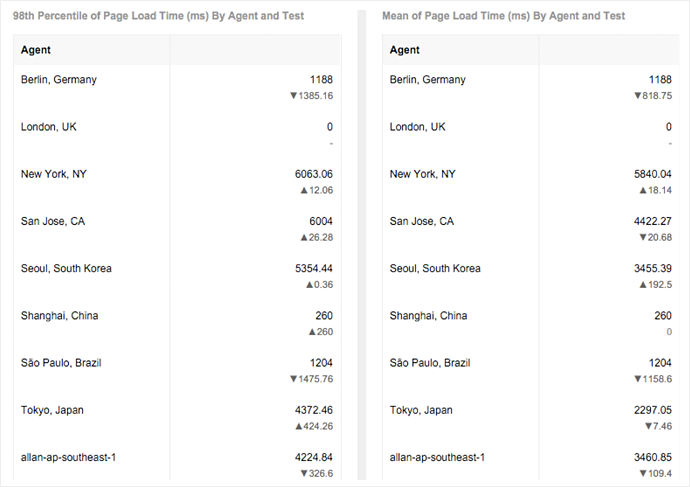
Task: Click the 4422.27 value for San Jose
Action: pos(653,221)
